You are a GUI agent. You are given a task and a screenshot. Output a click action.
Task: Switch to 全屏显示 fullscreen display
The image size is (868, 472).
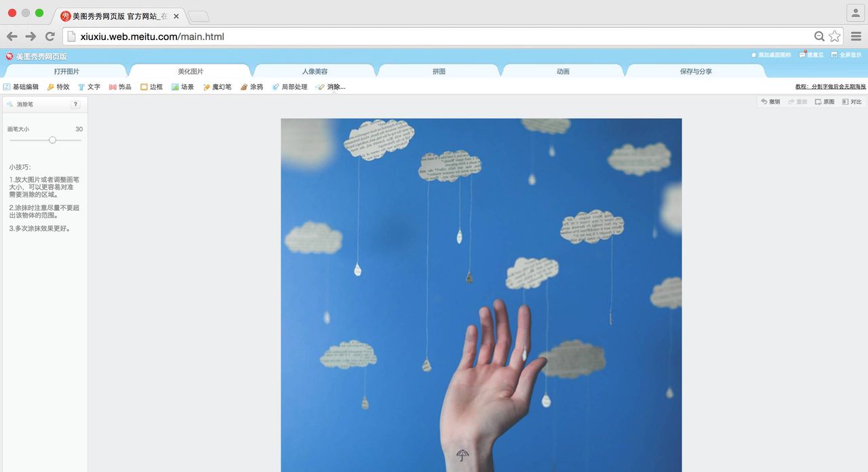pyautogui.click(x=847, y=55)
